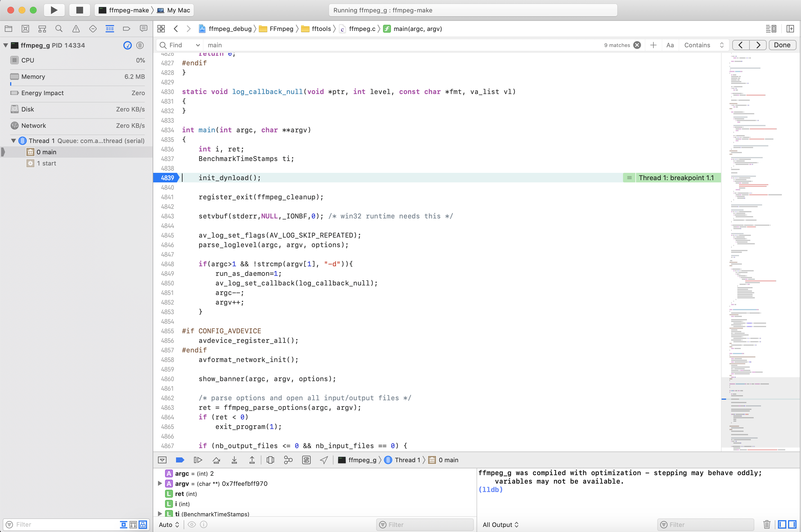Select the '1 start' stack frame
The image size is (801, 532).
tap(46, 164)
